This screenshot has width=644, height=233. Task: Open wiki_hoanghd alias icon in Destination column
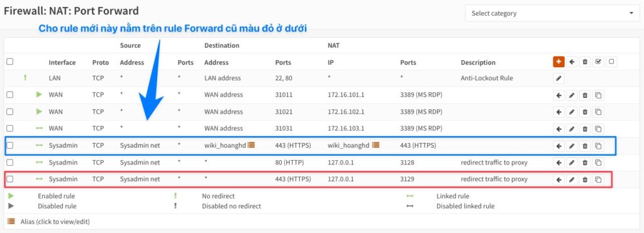click(x=252, y=145)
